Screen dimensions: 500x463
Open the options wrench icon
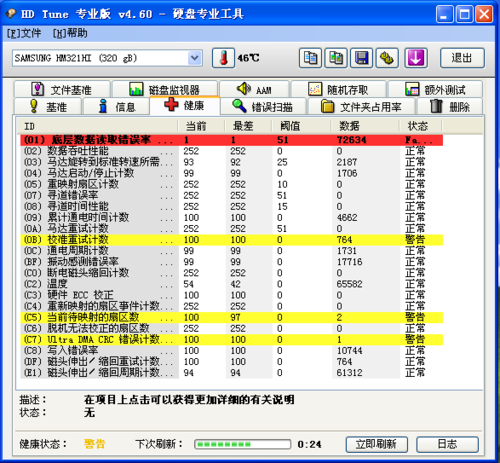[387, 58]
